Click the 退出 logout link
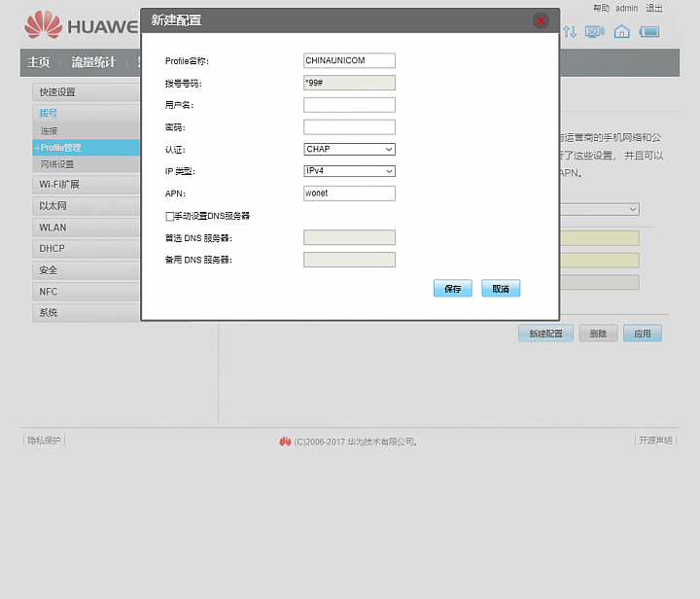 click(654, 8)
